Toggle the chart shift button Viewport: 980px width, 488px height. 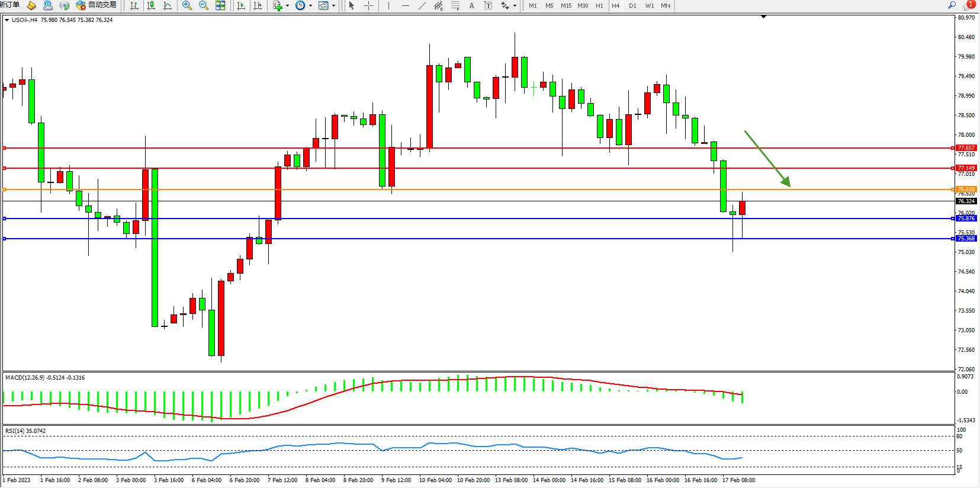(258, 5)
